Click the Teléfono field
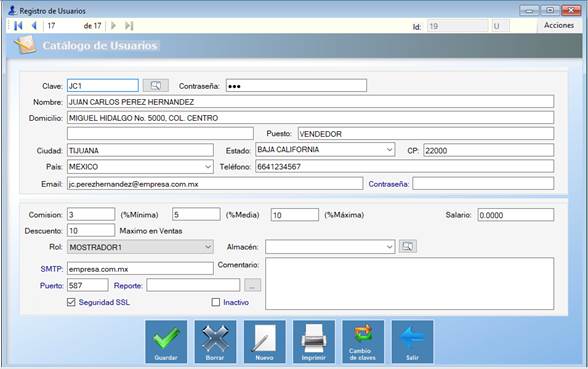The image size is (588, 369). [405, 166]
